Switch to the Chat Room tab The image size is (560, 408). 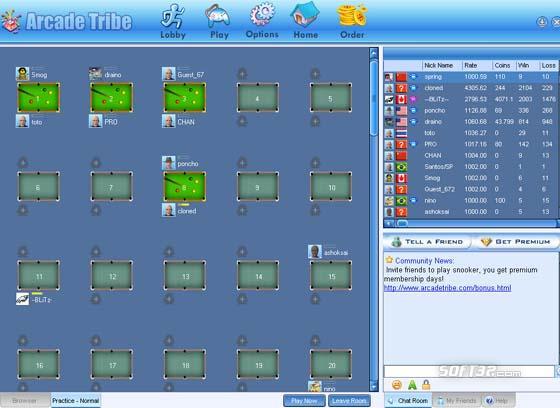(x=408, y=400)
